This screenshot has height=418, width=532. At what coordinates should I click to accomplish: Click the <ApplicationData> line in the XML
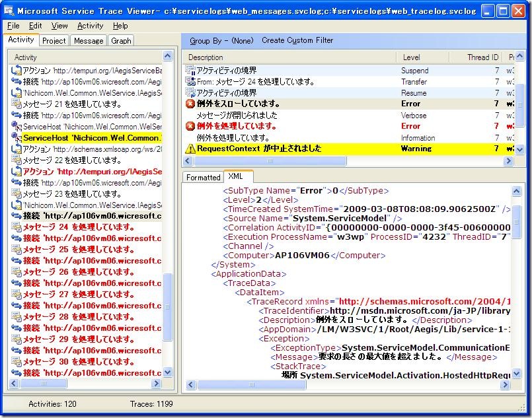[248, 273]
